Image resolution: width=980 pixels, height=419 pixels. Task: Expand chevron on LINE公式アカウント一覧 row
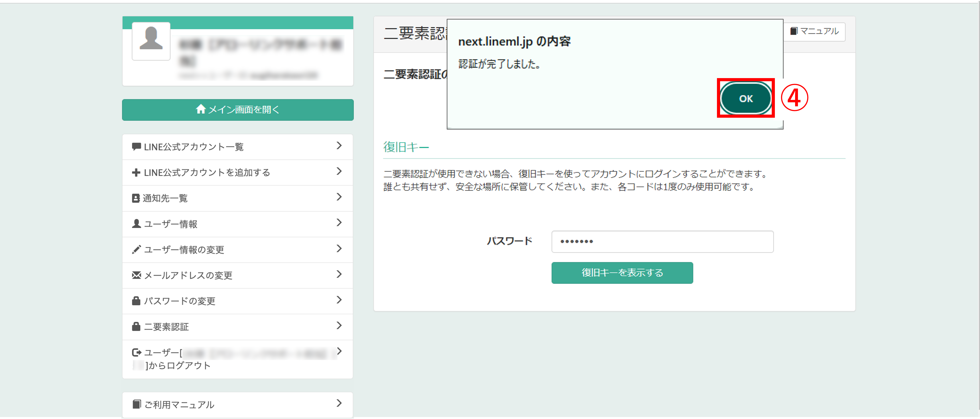(339, 146)
